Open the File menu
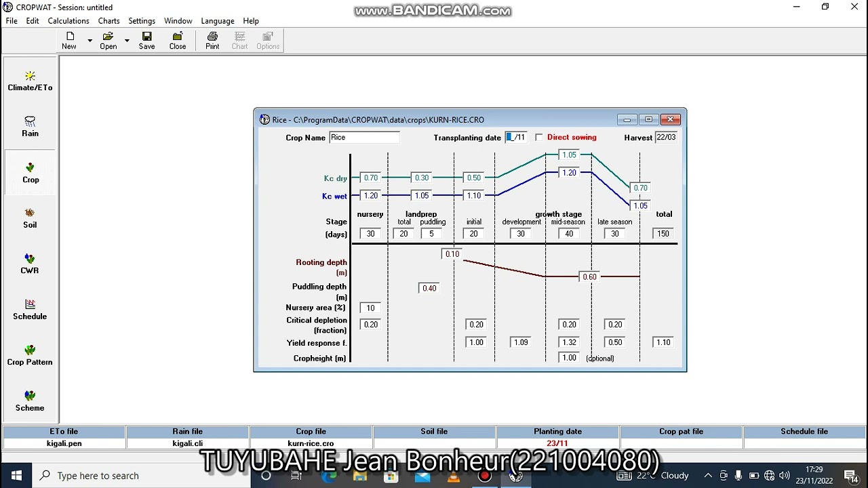 (x=12, y=21)
